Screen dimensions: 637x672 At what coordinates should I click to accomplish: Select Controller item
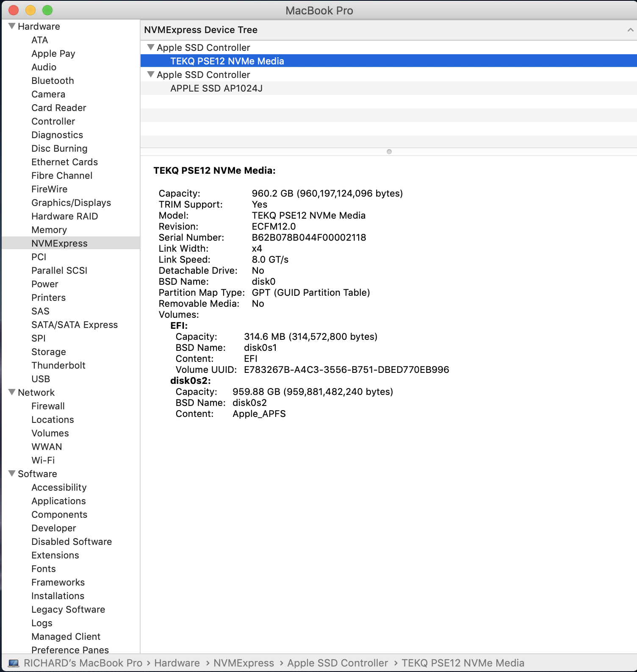point(53,121)
